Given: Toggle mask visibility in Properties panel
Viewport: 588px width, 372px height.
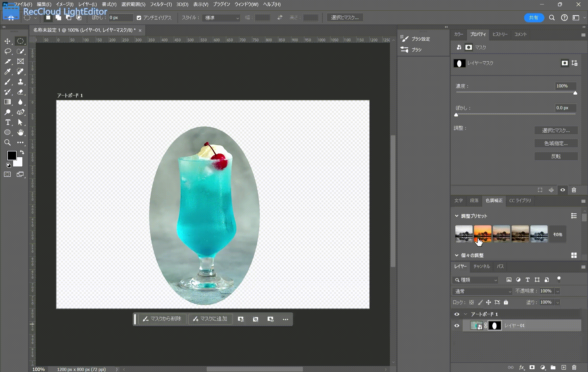Looking at the screenshot, I should (x=562, y=190).
